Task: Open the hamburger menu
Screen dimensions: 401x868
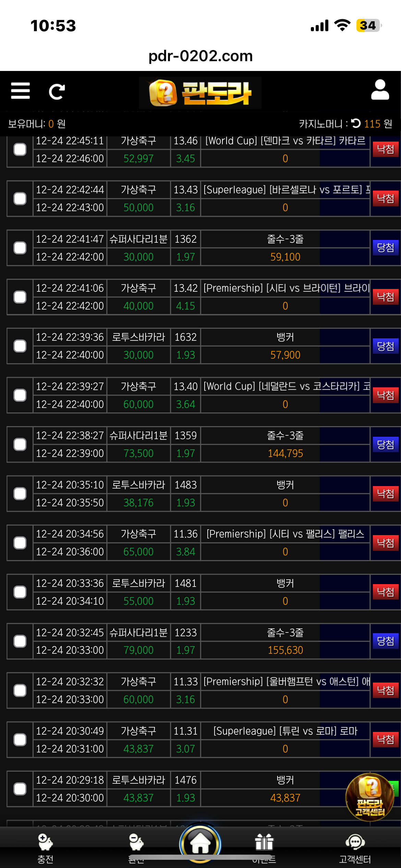Action: (21, 91)
